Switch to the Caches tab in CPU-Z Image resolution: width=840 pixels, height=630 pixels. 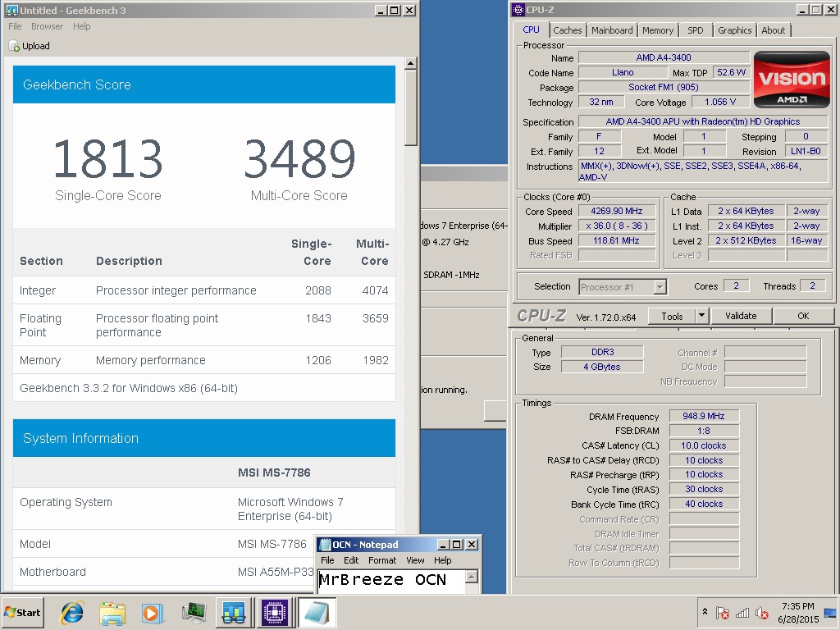[x=568, y=30]
